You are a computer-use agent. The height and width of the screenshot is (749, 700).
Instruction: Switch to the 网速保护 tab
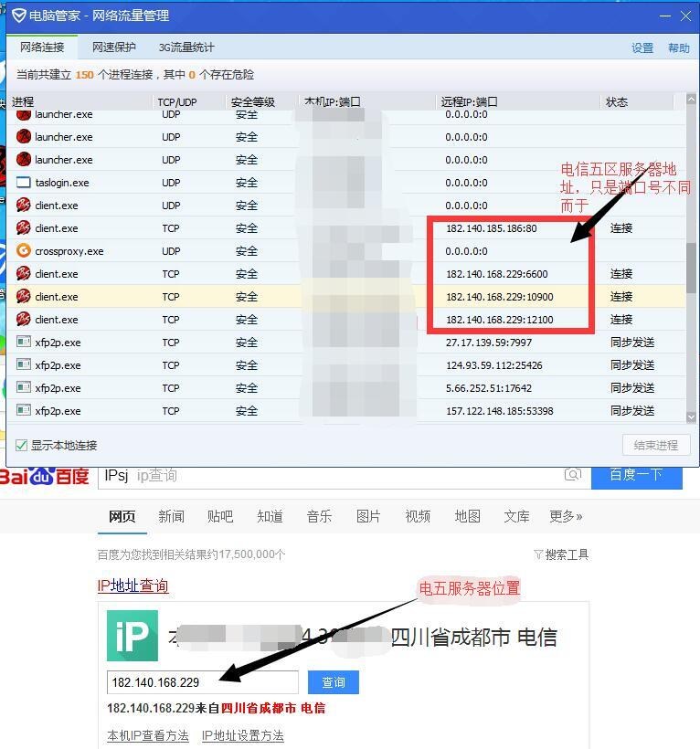click(x=113, y=47)
